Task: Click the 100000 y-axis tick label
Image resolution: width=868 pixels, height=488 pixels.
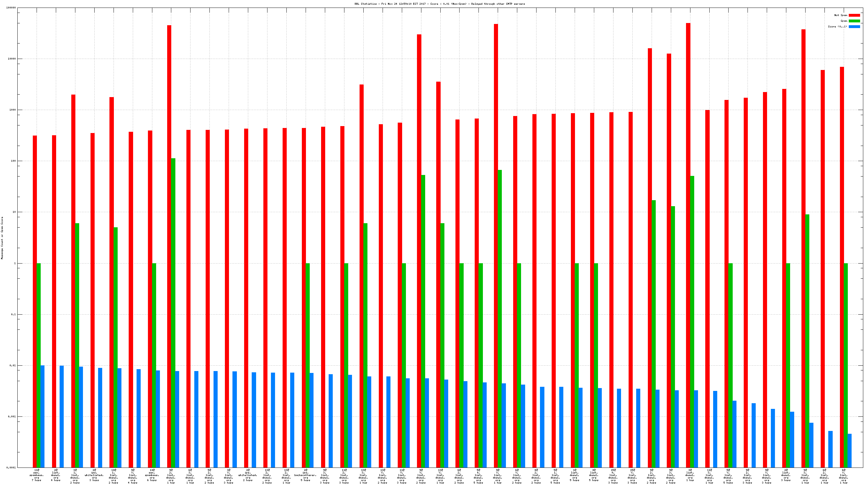Action: pyautogui.click(x=11, y=8)
